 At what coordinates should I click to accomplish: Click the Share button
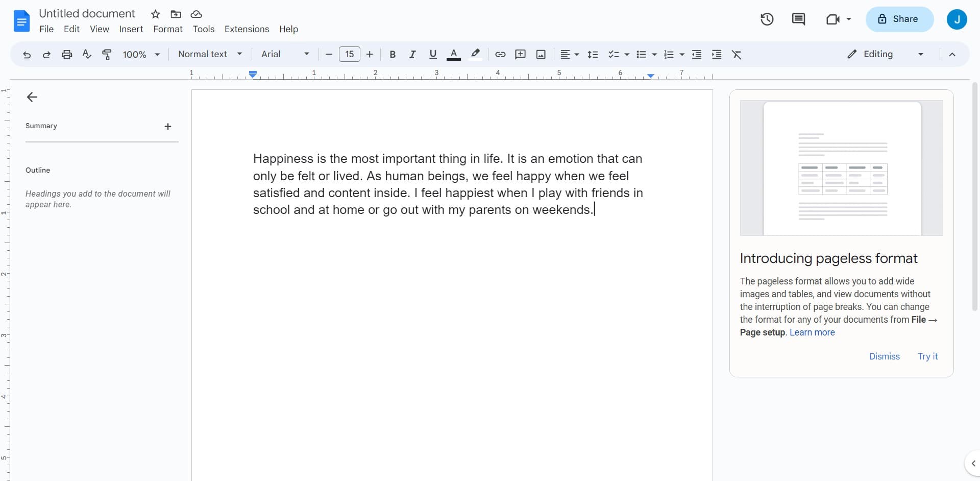click(x=899, y=19)
